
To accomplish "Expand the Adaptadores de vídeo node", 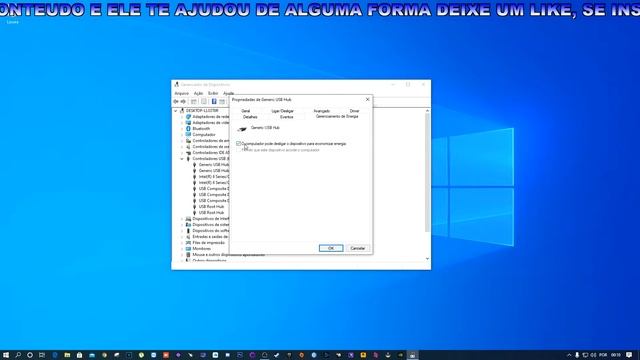I will point(182,122).
